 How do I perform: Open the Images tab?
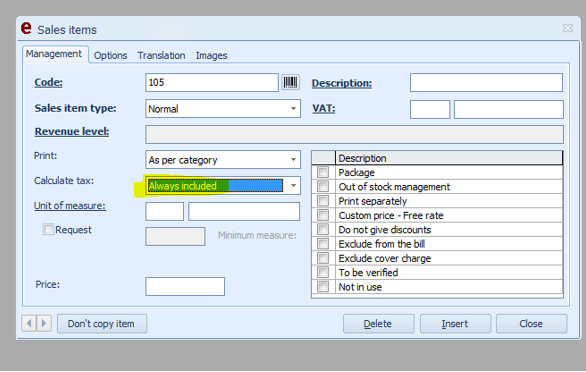211,55
